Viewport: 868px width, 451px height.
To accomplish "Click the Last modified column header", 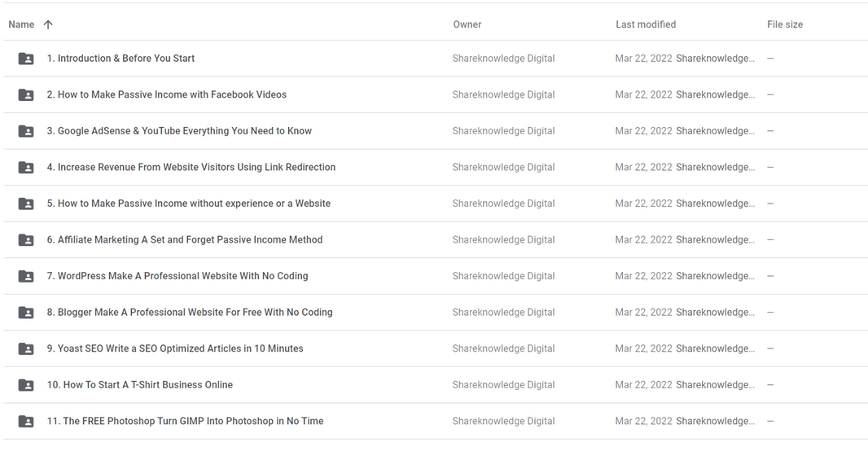I will 645,24.
